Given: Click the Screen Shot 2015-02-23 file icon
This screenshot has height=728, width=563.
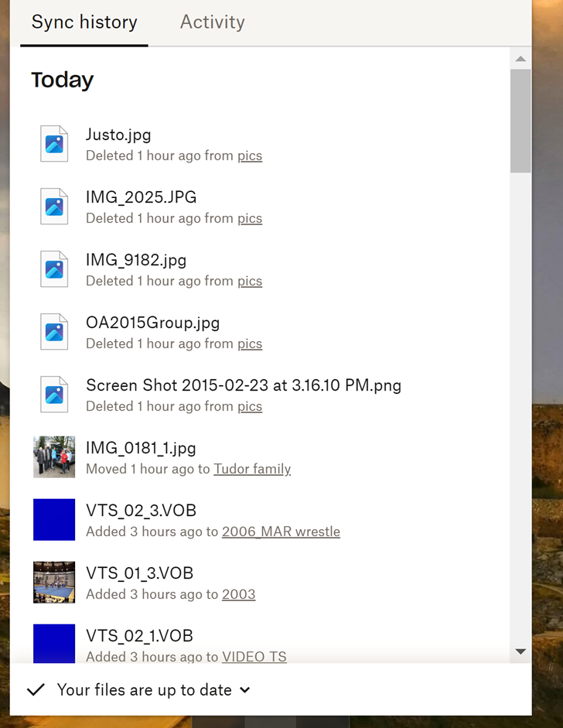Looking at the screenshot, I should (x=54, y=395).
